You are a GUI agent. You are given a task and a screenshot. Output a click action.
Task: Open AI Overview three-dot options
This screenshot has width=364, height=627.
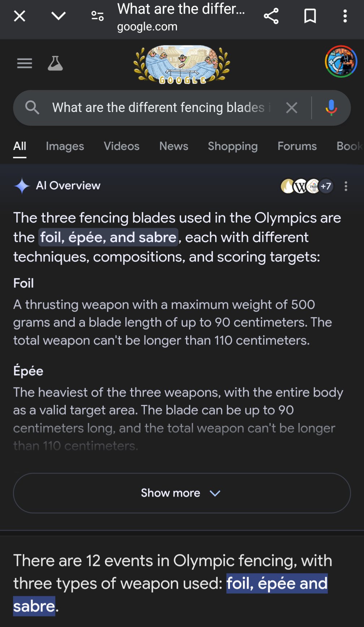point(346,186)
